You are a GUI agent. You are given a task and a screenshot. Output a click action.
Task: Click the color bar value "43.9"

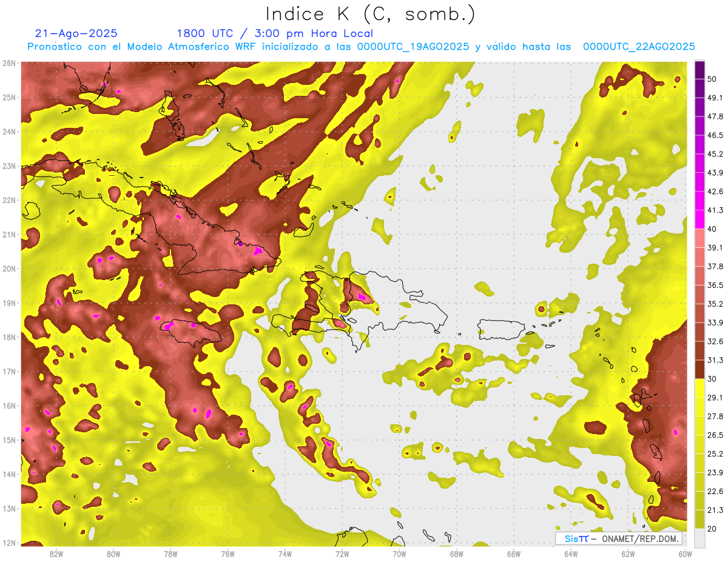click(715, 173)
